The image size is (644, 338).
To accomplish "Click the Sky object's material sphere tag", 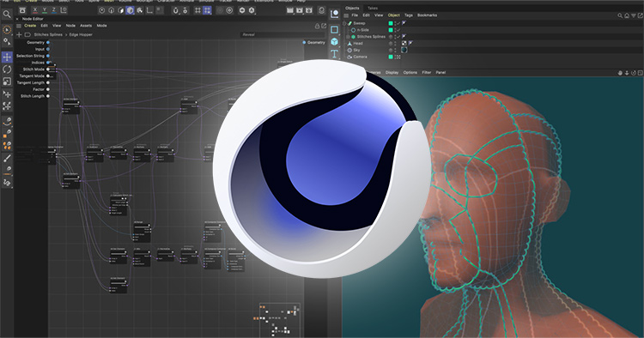I will [x=404, y=50].
